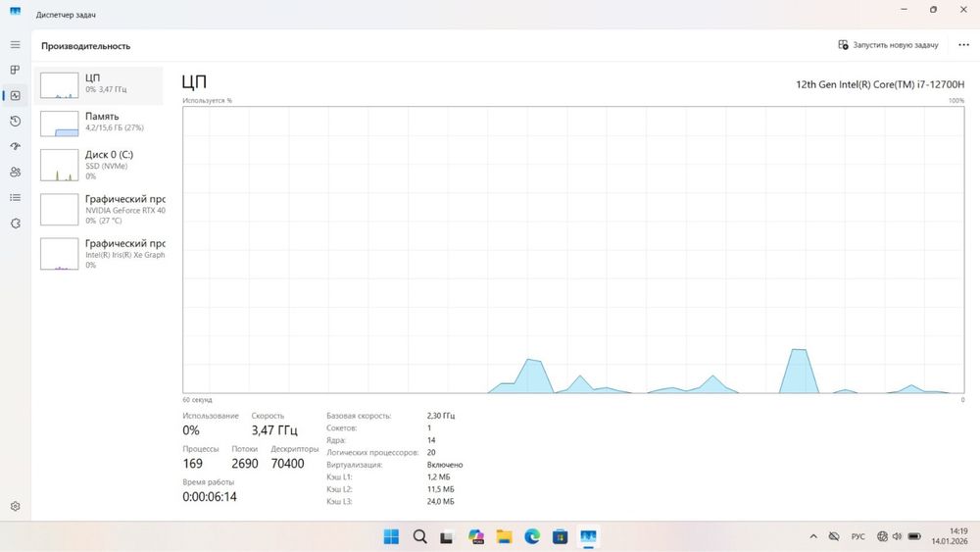Screen dimensions: 980x552
Task: Click the Виртуализация value Включено
Action: tap(444, 465)
